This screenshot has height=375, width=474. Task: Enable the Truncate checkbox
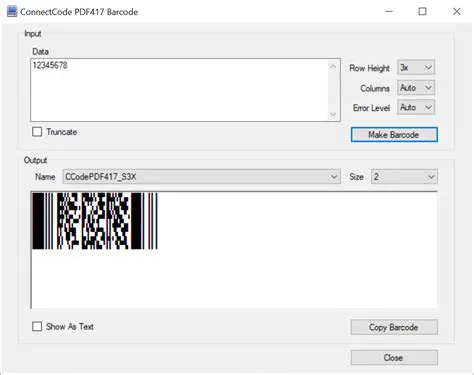tap(37, 132)
